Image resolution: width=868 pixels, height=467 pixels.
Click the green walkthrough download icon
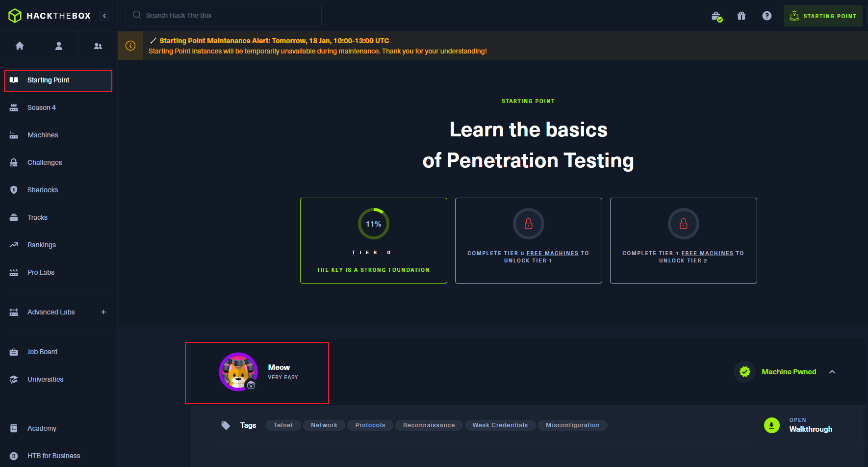772,425
